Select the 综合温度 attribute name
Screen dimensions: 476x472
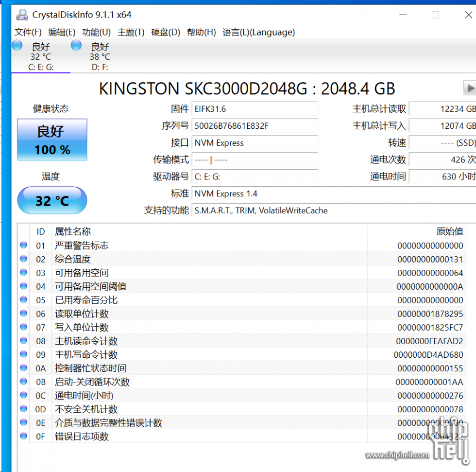click(x=73, y=259)
